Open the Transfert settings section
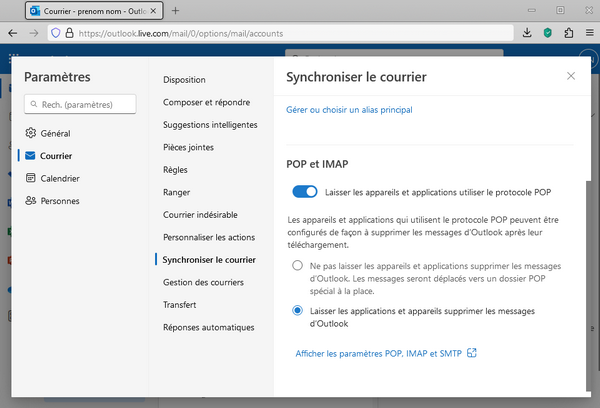The height and width of the screenshot is (408, 600). [x=178, y=304]
